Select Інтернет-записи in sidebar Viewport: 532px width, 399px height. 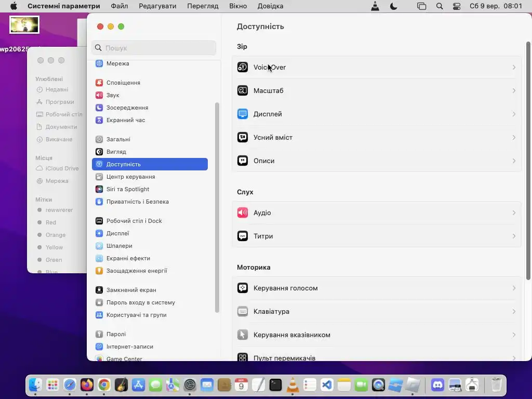coord(150,347)
